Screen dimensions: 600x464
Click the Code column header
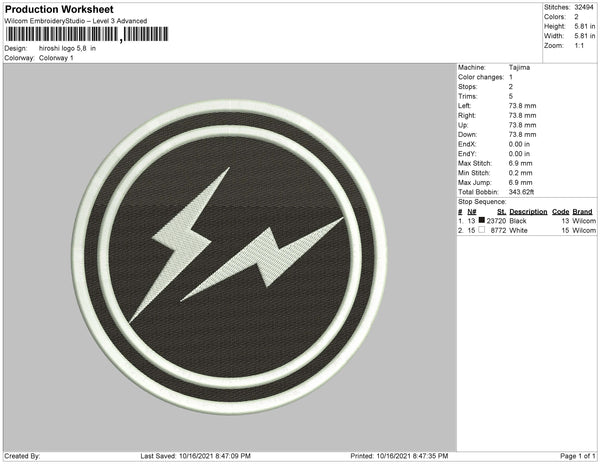click(561, 212)
